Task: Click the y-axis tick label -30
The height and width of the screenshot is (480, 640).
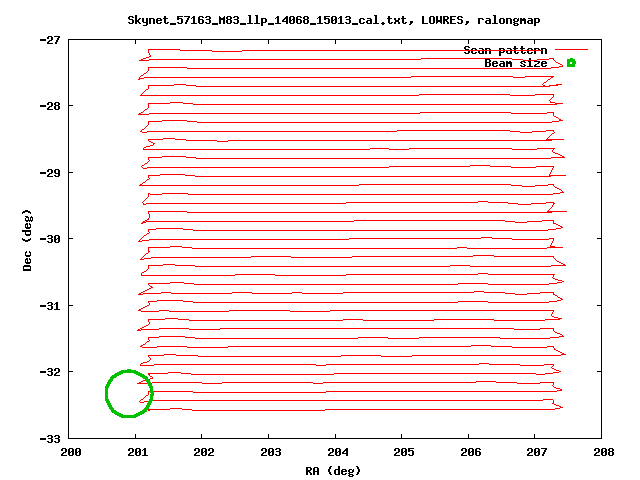Action: [x=50, y=239]
